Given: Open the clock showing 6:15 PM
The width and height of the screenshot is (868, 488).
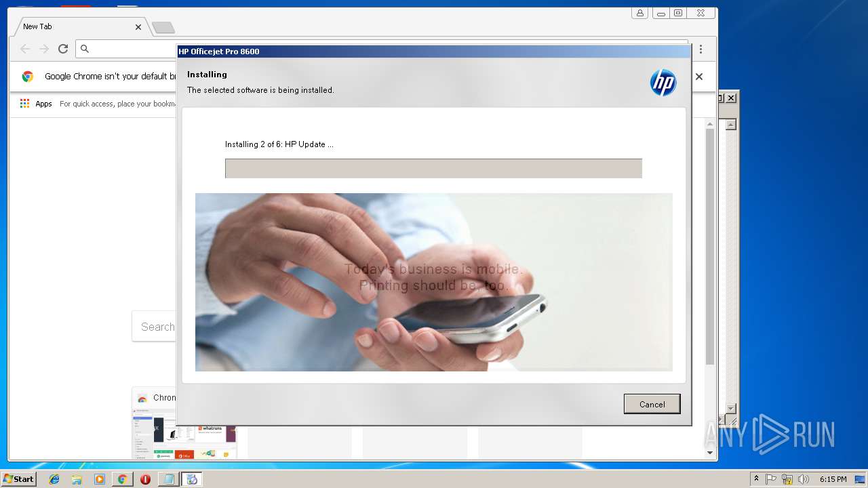Looking at the screenshot, I should point(833,479).
